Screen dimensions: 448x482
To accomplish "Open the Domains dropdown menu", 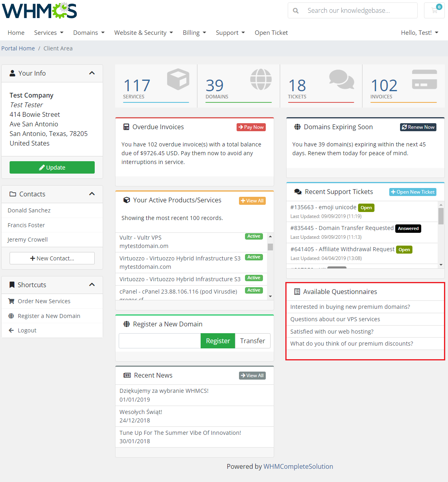I will pyautogui.click(x=89, y=33).
